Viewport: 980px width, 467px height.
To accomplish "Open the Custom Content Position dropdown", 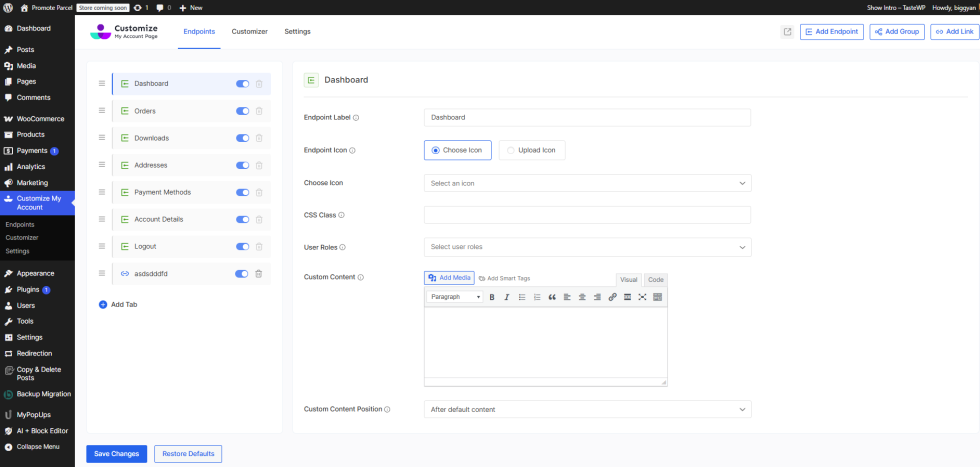I will [587, 409].
